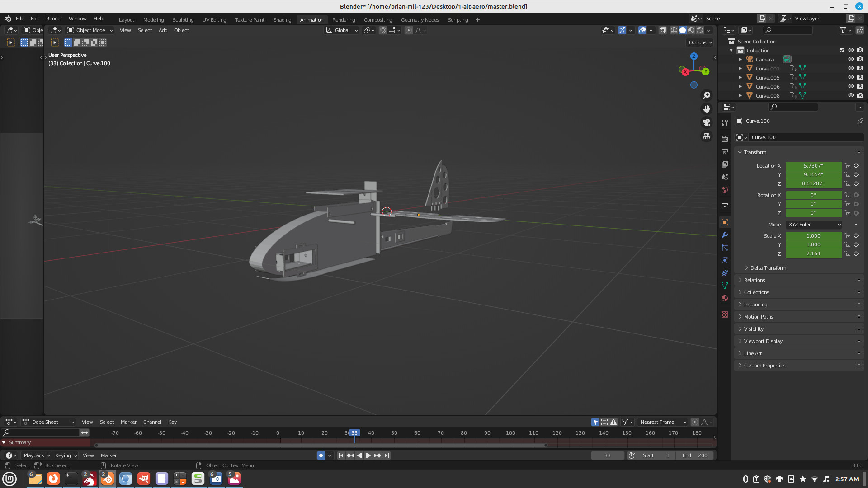
Task: Open the viewport Add menu
Action: [x=163, y=30]
